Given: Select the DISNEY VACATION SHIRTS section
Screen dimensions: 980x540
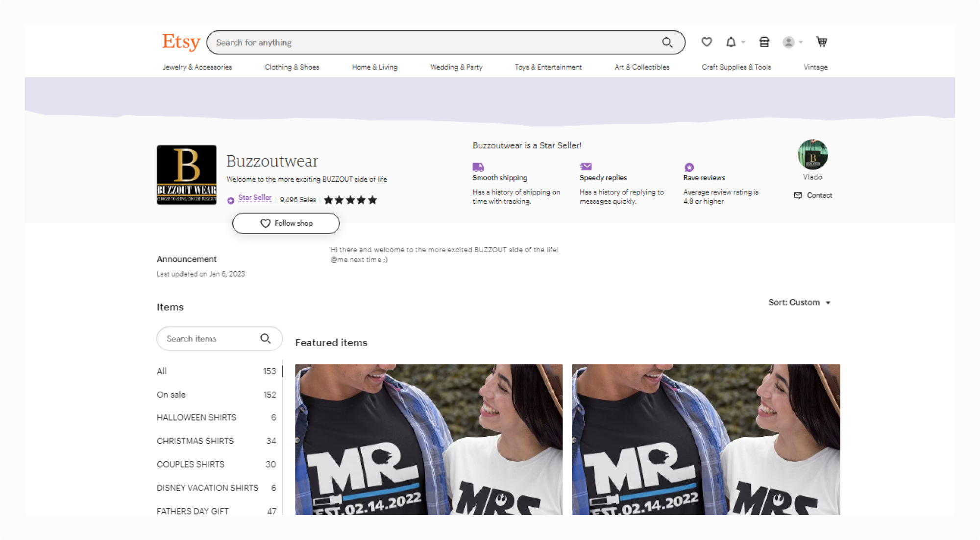Looking at the screenshot, I should coord(216,488).
